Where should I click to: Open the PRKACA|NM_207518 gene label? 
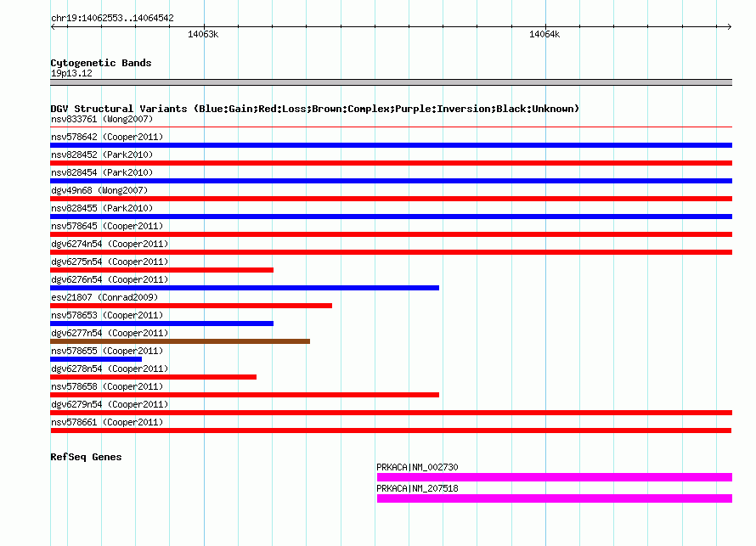(417, 488)
